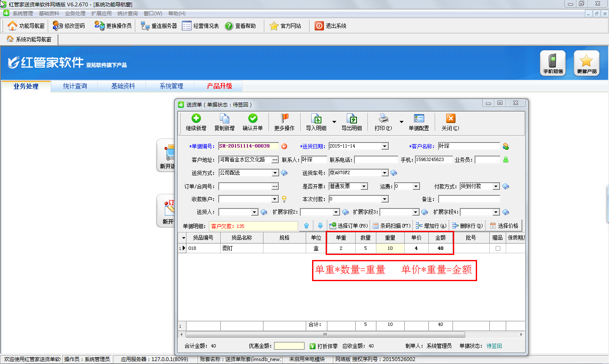Click the 继续新增 green plus icon
Viewport: 609px width, 364px height.
pyautogui.click(x=196, y=118)
